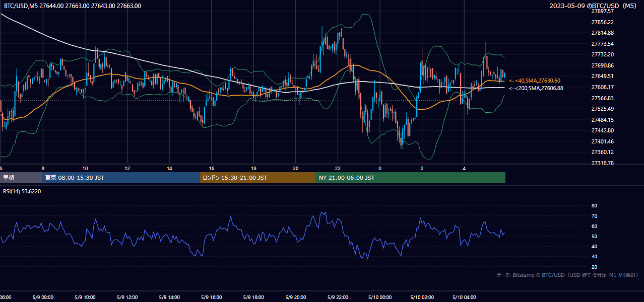Screen dimensions: 644x302
Task: Click the 5/9 16:00 date label
Action: (212, 297)
